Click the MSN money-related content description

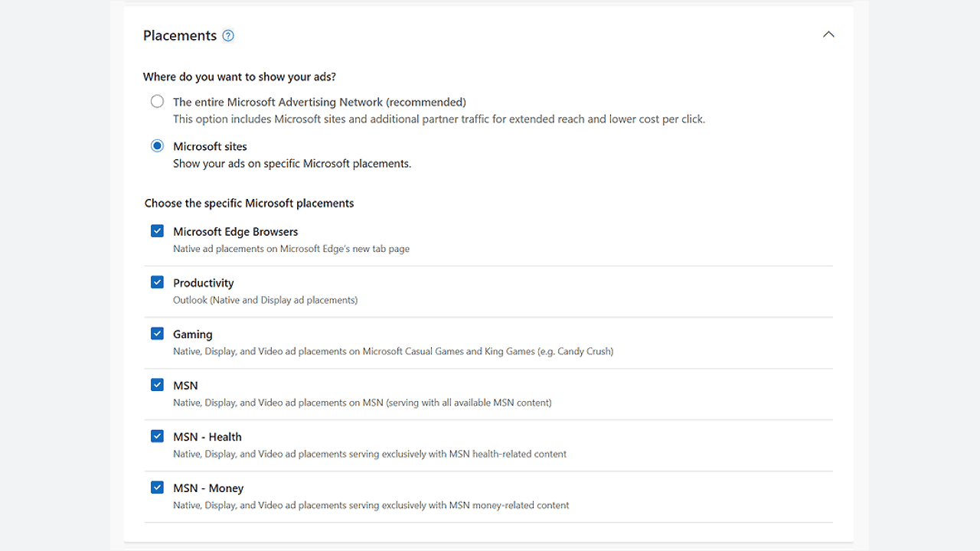coord(371,505)
